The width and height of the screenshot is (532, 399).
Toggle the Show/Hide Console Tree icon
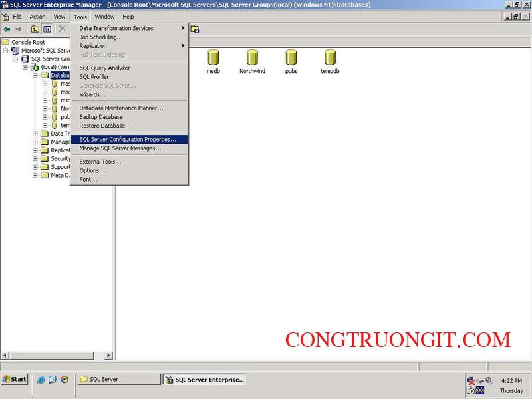[x=47, y=29]
